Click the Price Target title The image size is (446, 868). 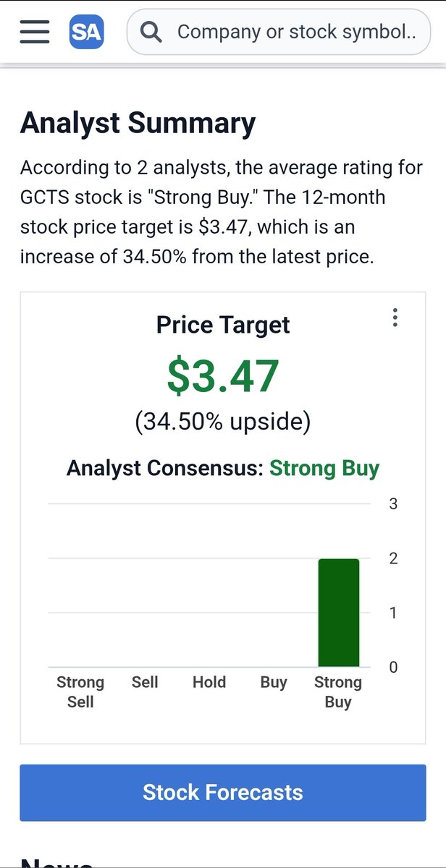(223, 325)
